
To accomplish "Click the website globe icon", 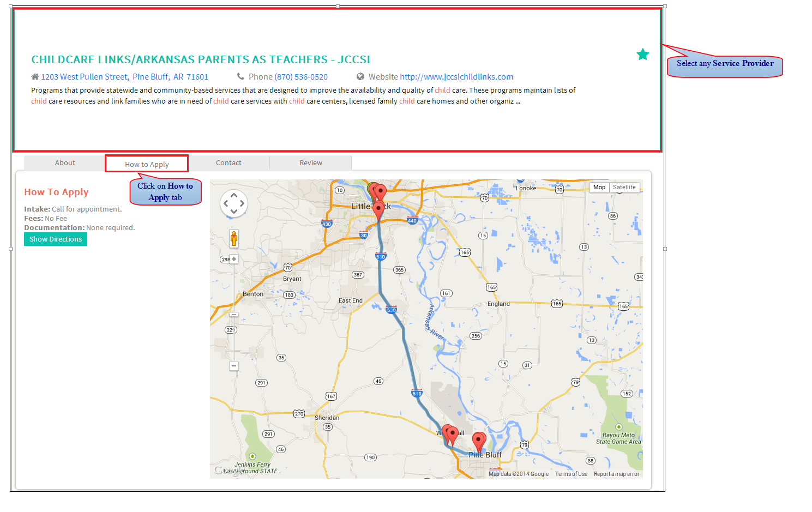I will coord(360,77).
